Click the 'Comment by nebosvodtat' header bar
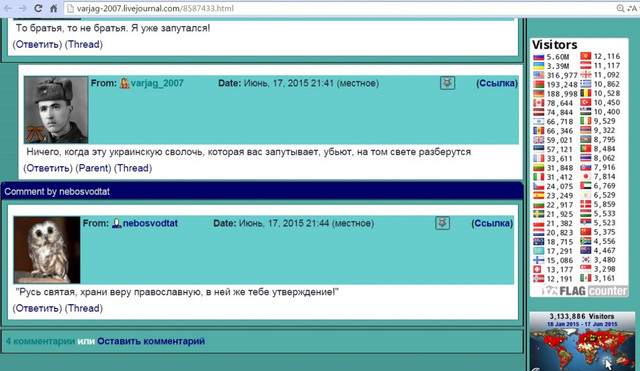 click(262, 191)
